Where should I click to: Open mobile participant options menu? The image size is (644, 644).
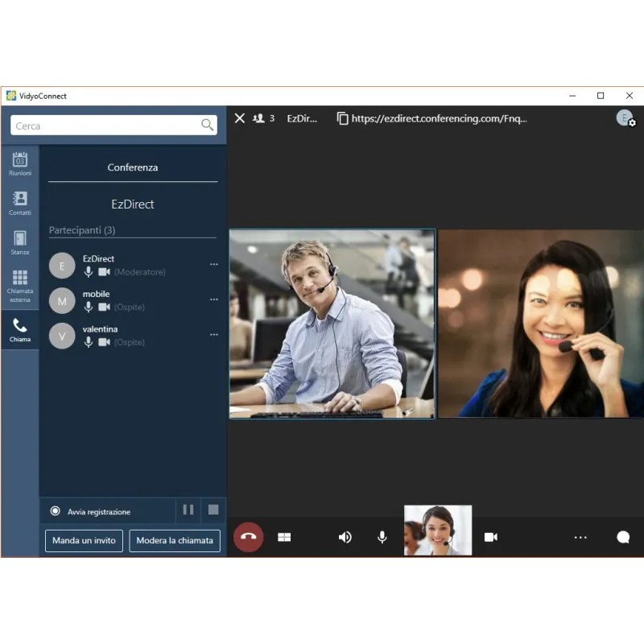click(214, 299)
